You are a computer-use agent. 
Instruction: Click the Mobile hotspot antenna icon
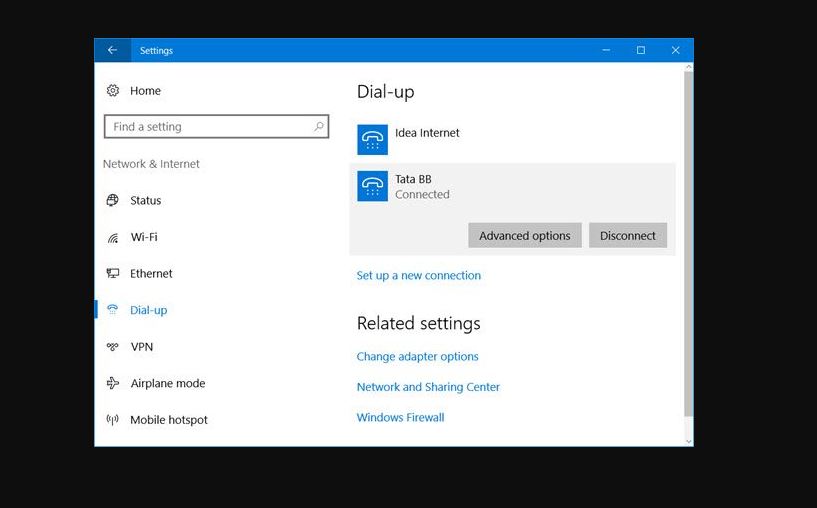(113, 419)
